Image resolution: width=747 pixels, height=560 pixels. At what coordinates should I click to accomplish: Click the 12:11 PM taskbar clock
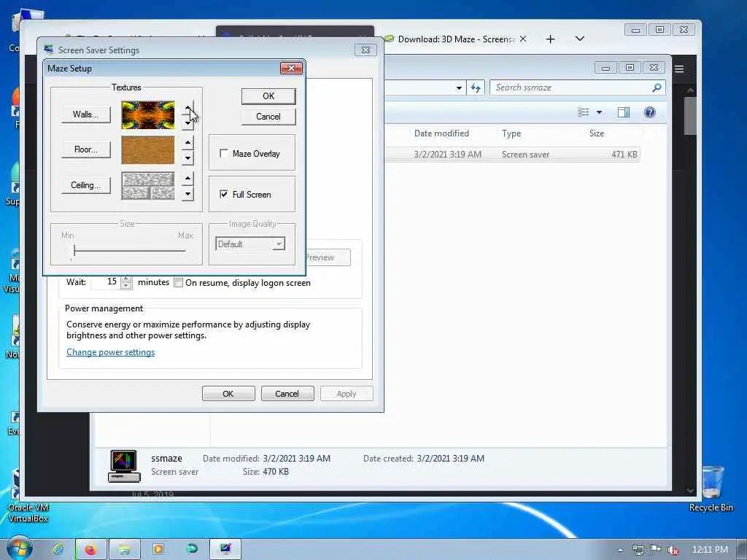710,550
